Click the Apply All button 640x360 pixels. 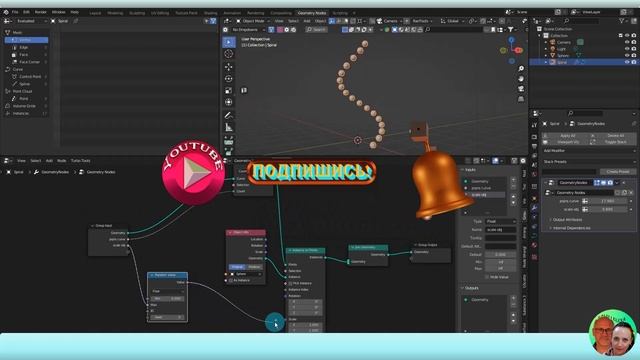565,136
